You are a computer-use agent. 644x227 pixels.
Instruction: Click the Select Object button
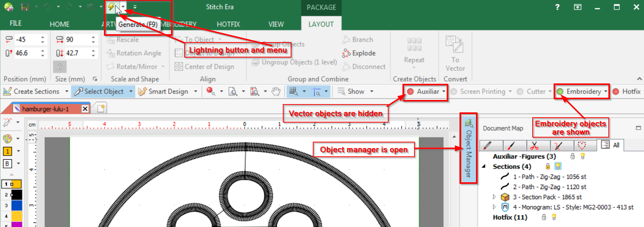(100, 92)
